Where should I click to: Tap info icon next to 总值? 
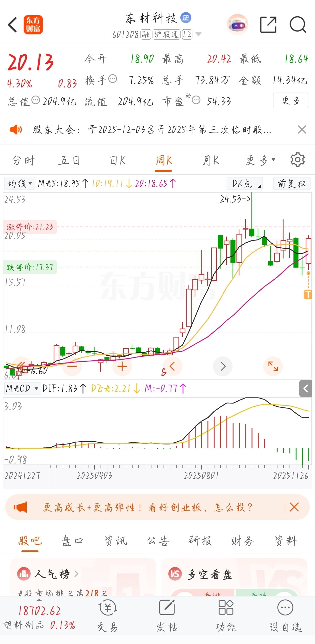[x=36, y=100]
